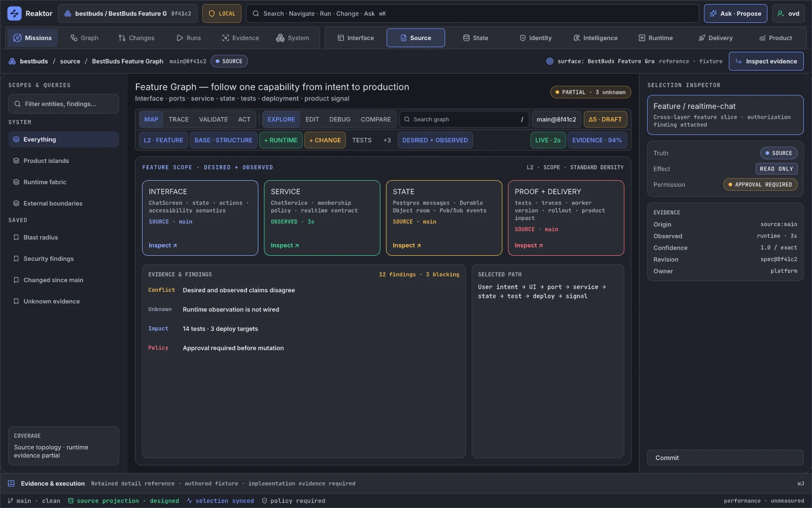This screenshot has height=508, width=812.
Task: Select the EDIT mode
Action: coord(312,120)
